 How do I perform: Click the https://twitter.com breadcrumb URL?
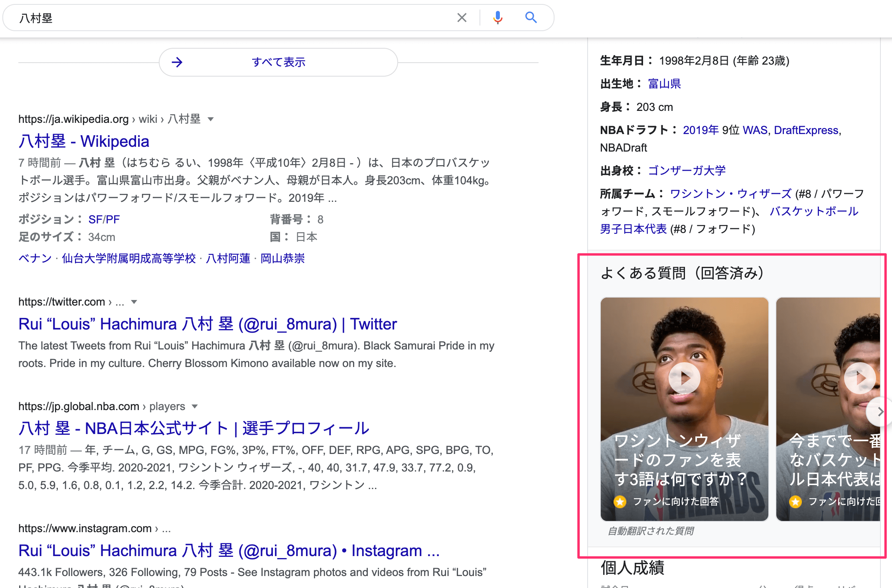62,302
